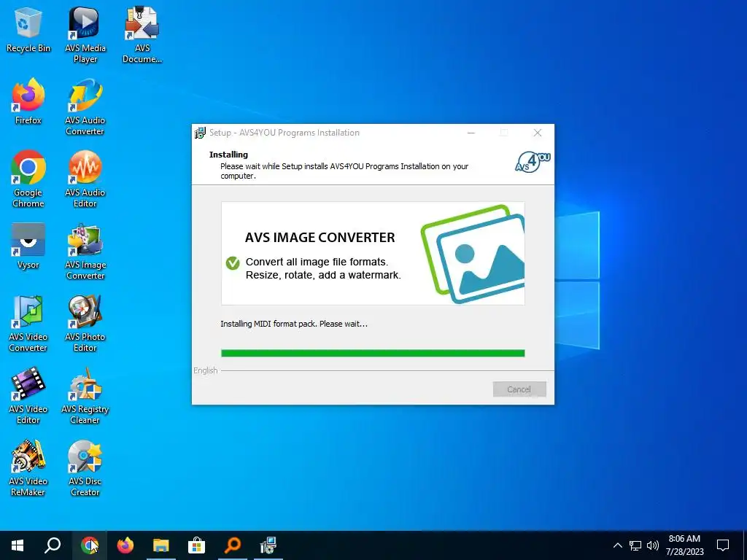The width and height of the screenshot is (747, 560).
Task: Select the AVS Video ReMaker shortcut
Action: coord(28,469)
